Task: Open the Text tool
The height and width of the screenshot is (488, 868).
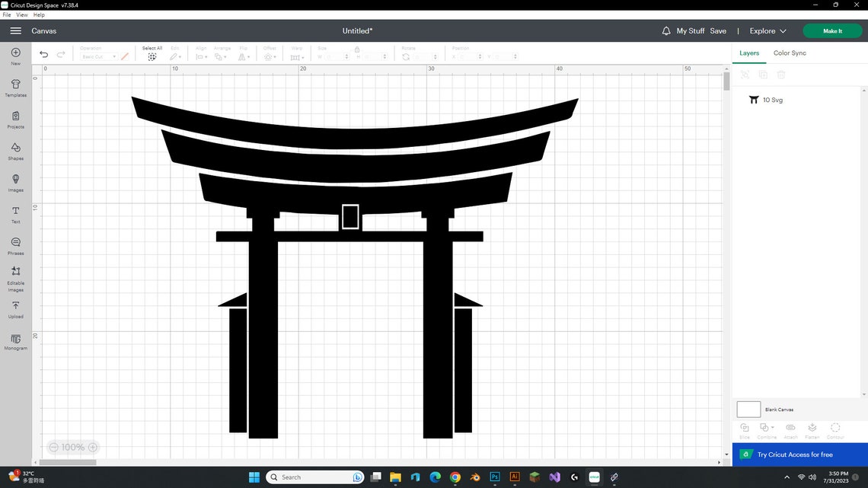Action: click(x=15, y=213)
